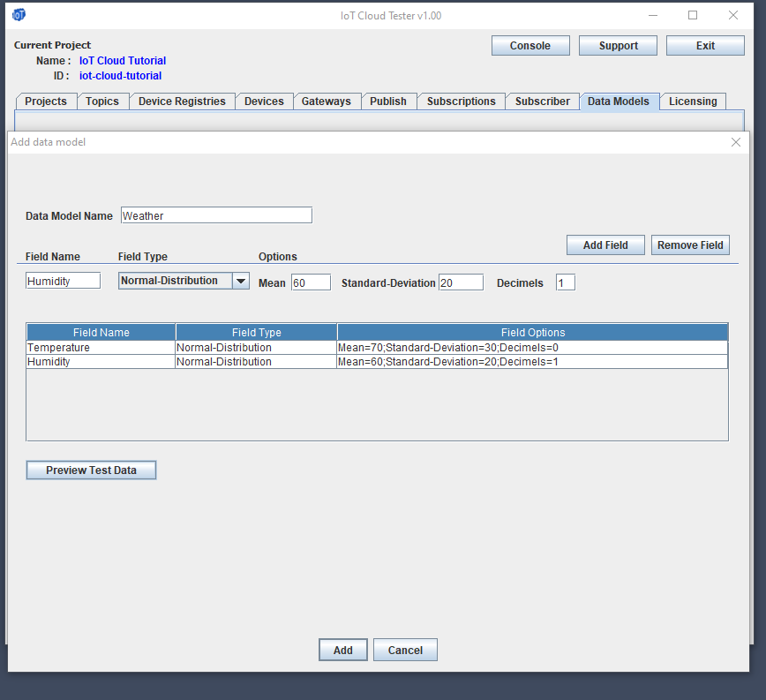Viewport: 766px width, 700px height.
Task: Click the Support button
Action: click(x=618, y=45)
